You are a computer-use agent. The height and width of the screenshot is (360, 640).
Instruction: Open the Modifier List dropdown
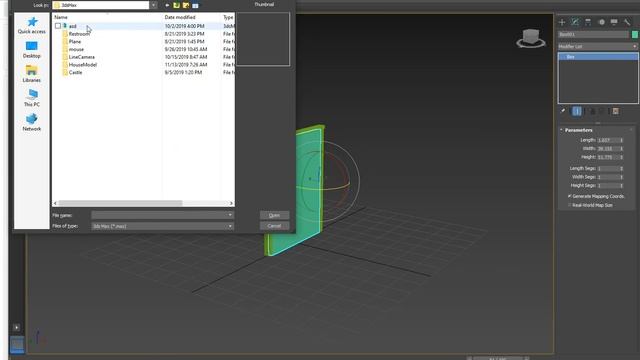(x=598, y=47)
